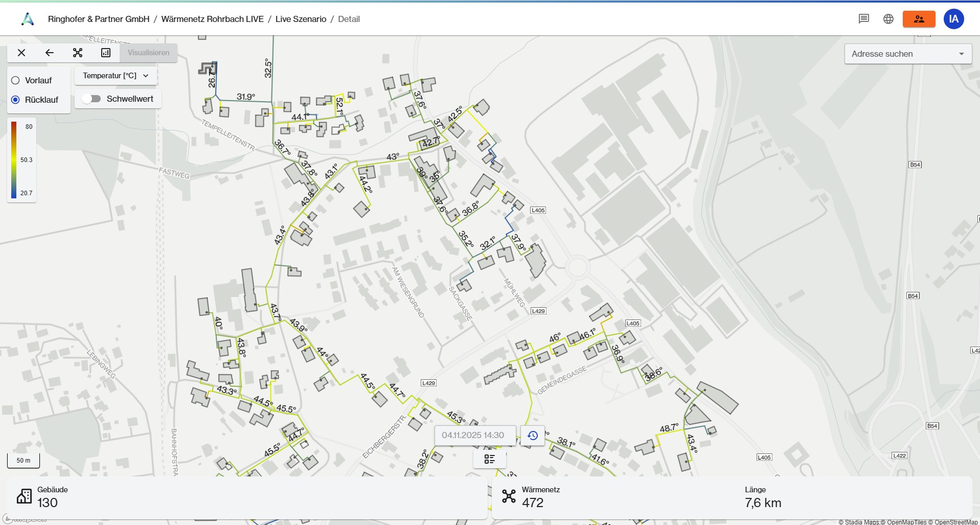Select the network graph icon in toolbar
This screenshot has height=525, width=980.
click(x=78, y=53)
